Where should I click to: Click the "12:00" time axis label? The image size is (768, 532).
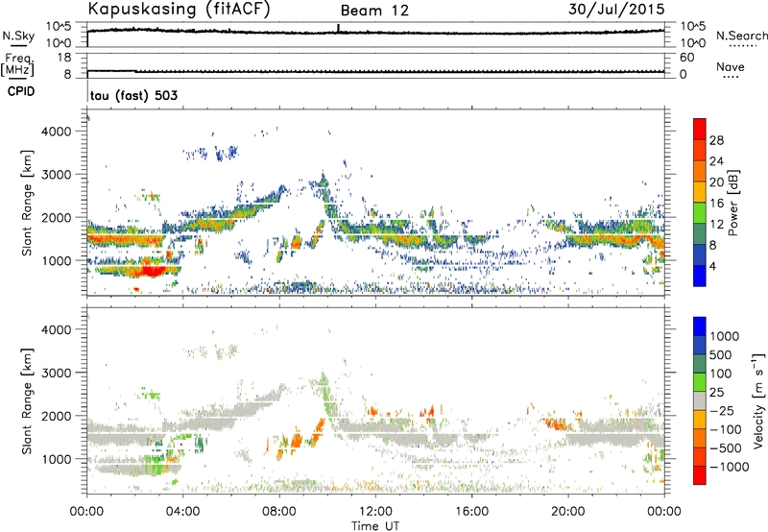375,512
